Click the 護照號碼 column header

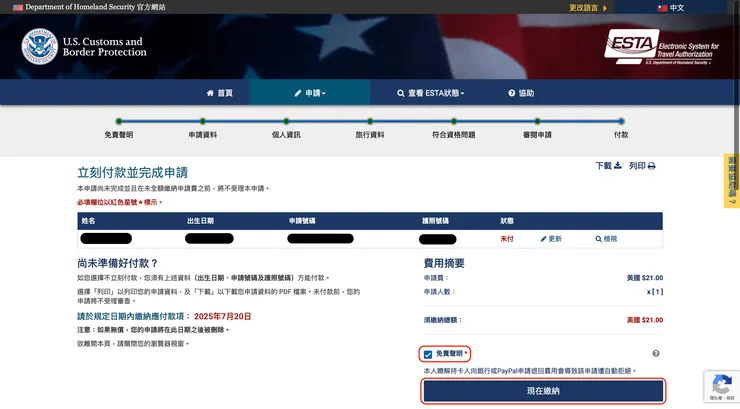pyautogui.click(x=435, y=221)
